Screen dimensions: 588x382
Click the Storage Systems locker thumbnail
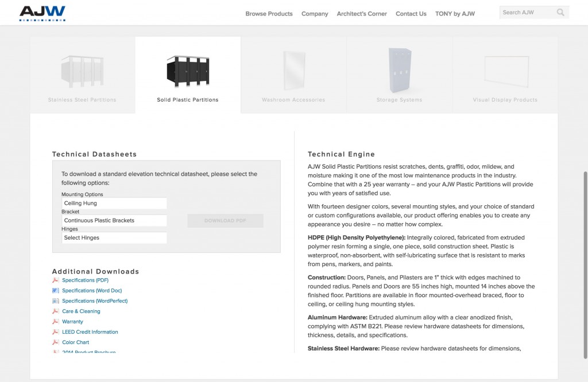400,70
